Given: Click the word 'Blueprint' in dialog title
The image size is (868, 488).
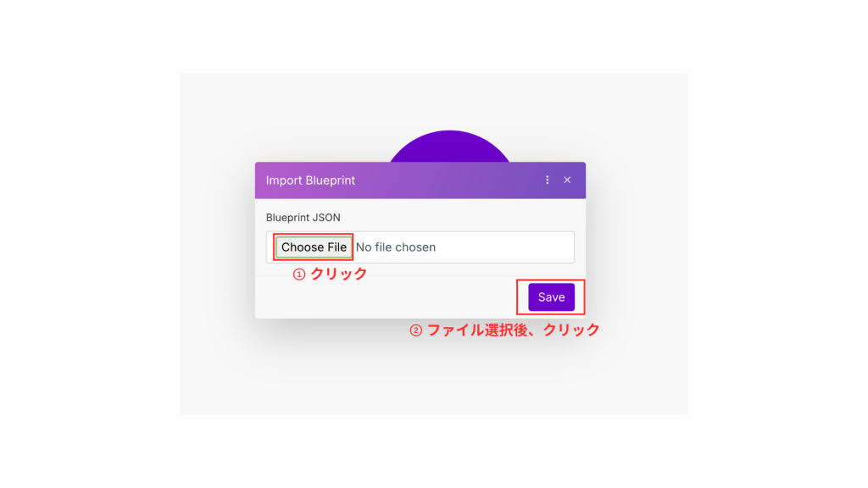Looking at the screenshot, I should pyautogui.click(x=330, y=180).
